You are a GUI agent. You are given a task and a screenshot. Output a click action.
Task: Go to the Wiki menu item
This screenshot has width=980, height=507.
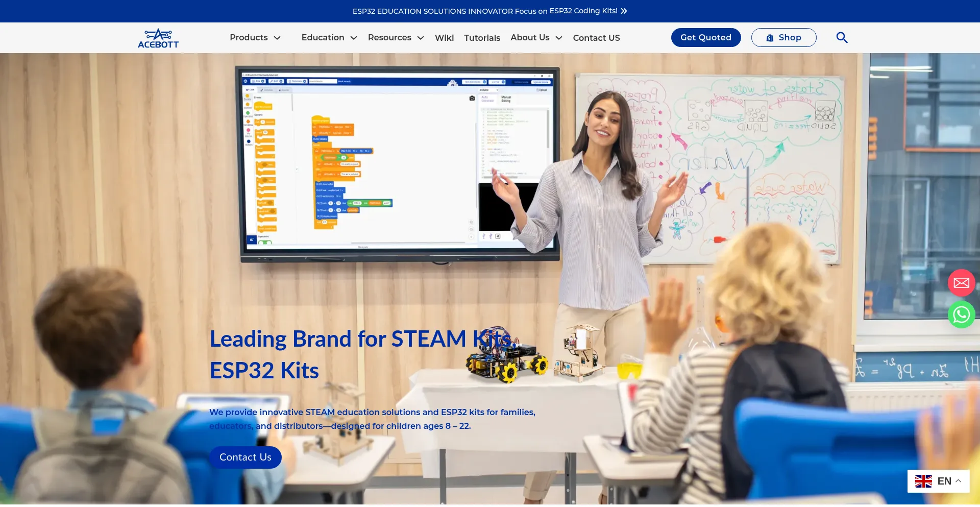444,38
